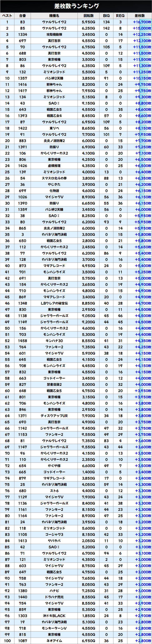The height and width of the screenshot is (644, 152).
Task: Click machine number 688 in 真打吉宗 row
Action: click(23, 53)
